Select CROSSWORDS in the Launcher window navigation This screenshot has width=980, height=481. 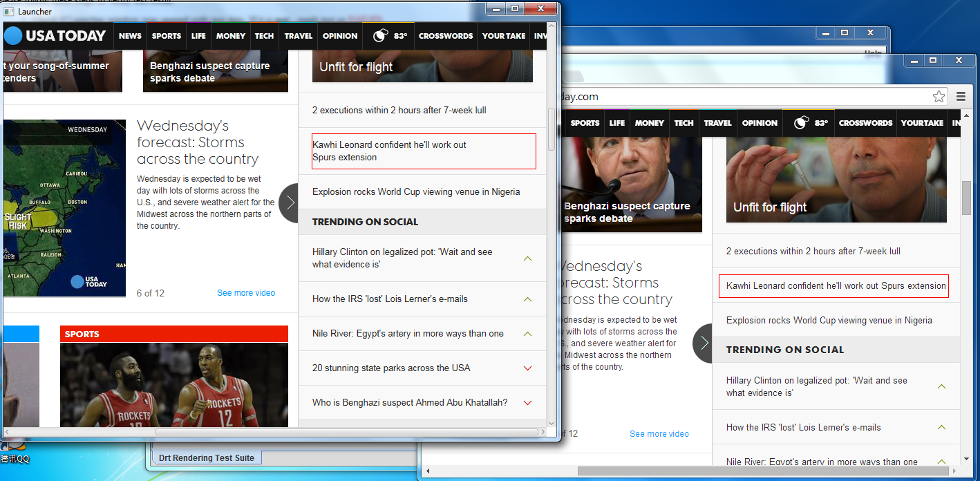pyautogui.click(x=446, y=36)
